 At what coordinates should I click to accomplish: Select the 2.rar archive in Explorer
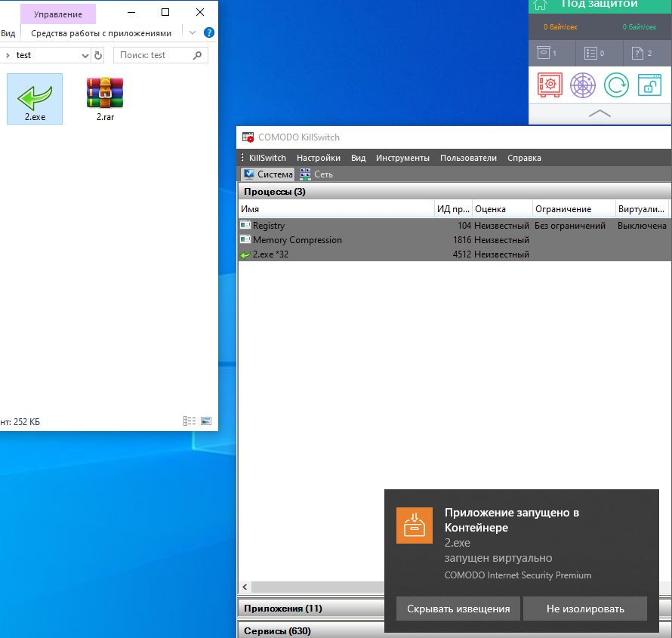(x=105, y=99)
